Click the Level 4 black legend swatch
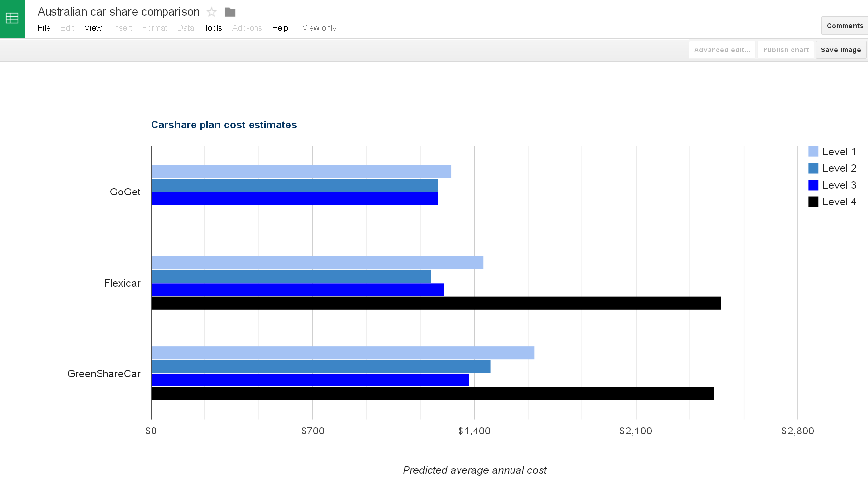Image resolution: width=868 pixels, height=480 pixels. pyautogui.click(x=813, y=202)
